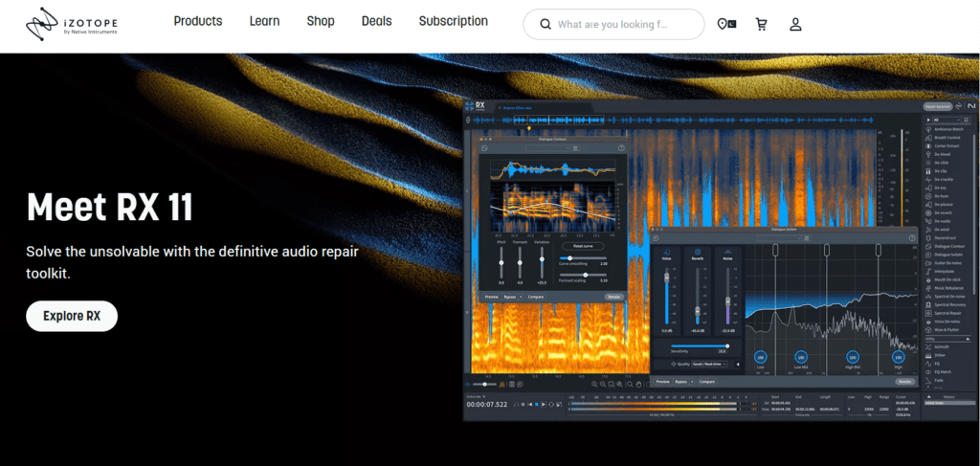Click Preview in Dialogue Contour window
Image resolution: width=980 pixels, height=466 pixels.
491,297
